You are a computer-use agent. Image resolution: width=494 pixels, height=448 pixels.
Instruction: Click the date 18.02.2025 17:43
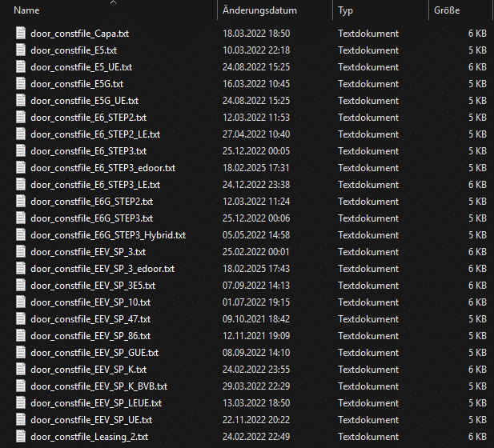pyautogui.click(x=255, y=269)
